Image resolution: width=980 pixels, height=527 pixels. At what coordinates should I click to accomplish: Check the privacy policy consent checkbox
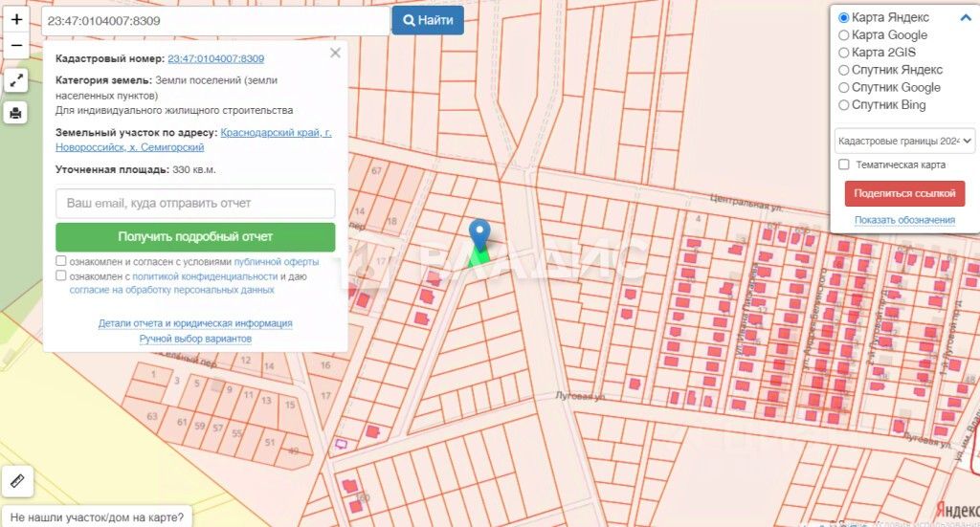(60, 275)
